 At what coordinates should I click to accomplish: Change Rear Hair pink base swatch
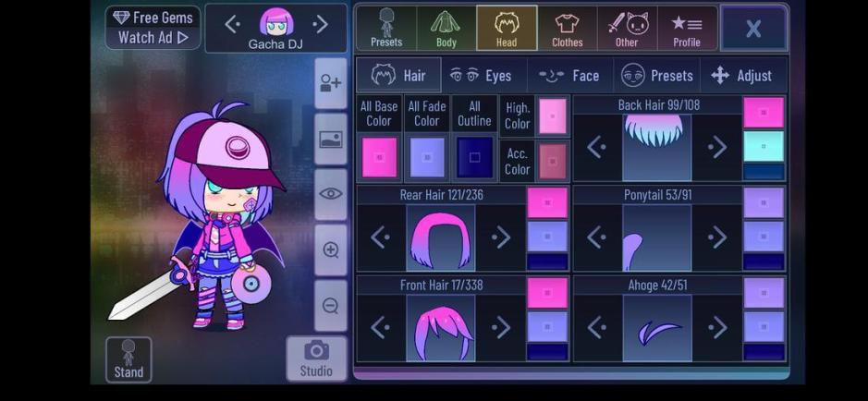point(547,203)
